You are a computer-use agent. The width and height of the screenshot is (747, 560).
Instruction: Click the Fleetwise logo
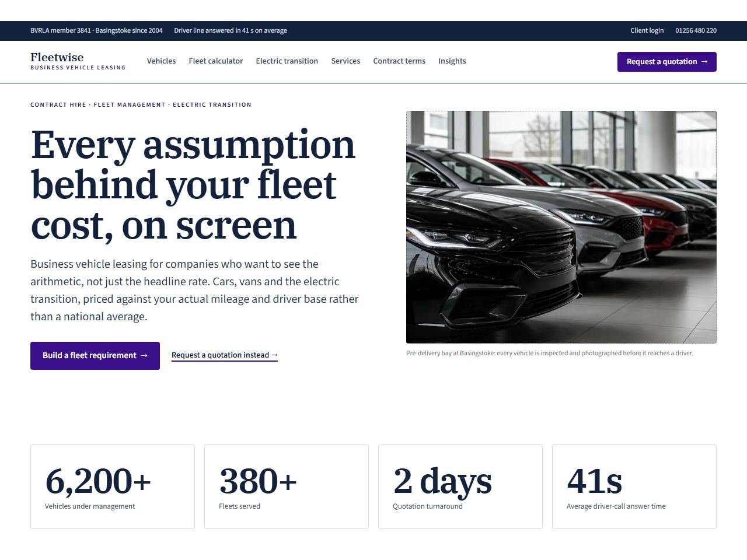(x=78, y=61)
